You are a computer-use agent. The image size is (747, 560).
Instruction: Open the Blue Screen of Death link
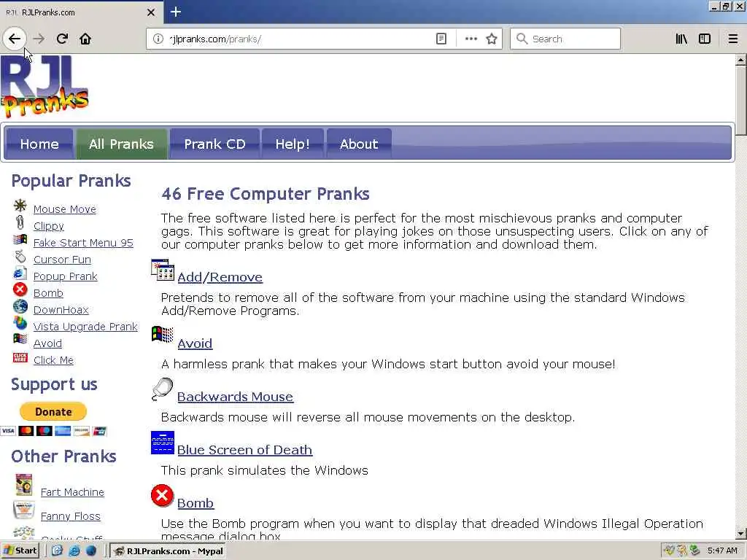245,450
